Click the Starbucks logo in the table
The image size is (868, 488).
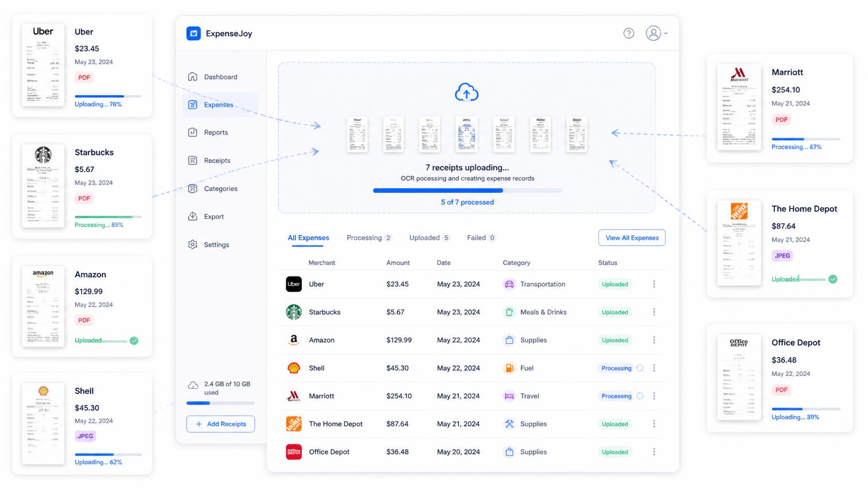coord(294,312)
